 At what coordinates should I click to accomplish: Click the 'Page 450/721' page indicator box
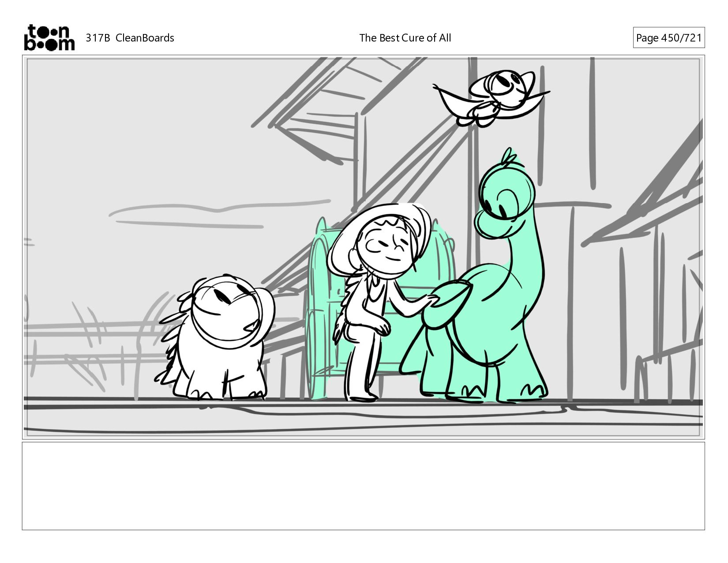point(668,38)
